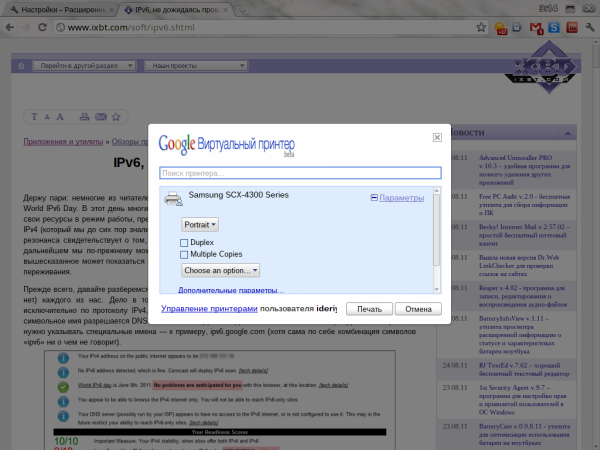Open the BatteryInfoView news link
This screenshot has width=600, height=450.
[520, 334]
